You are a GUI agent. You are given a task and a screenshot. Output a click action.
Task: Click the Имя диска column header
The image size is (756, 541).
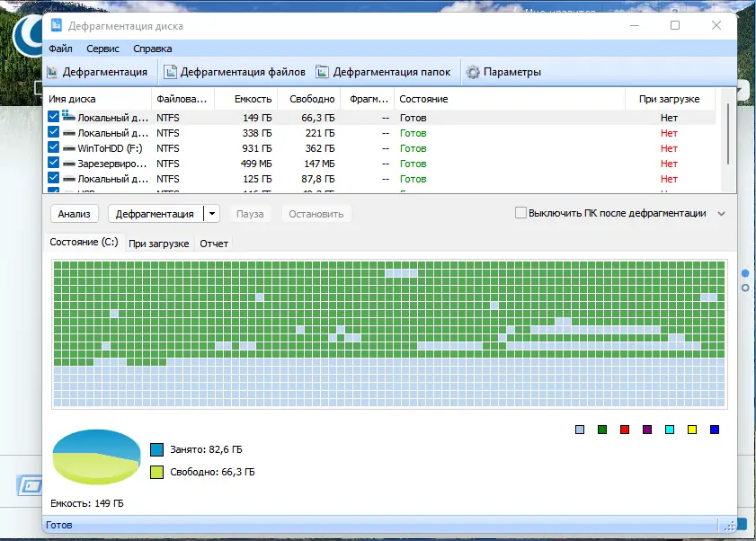click(97, 99)
